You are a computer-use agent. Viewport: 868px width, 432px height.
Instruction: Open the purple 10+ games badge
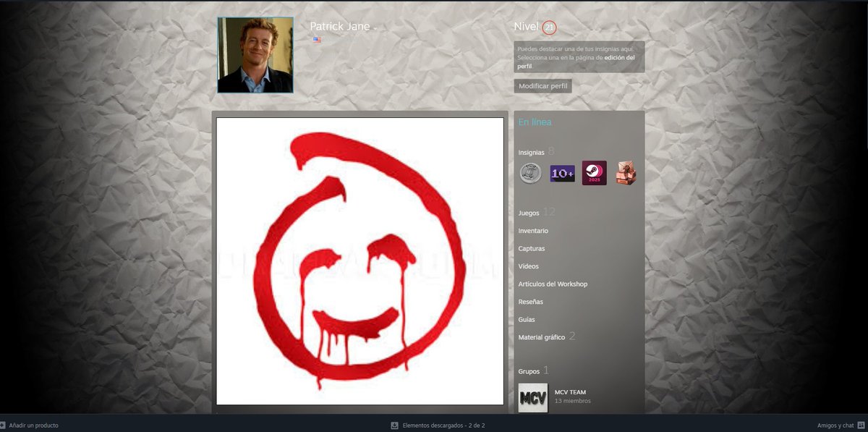point(562,174)
